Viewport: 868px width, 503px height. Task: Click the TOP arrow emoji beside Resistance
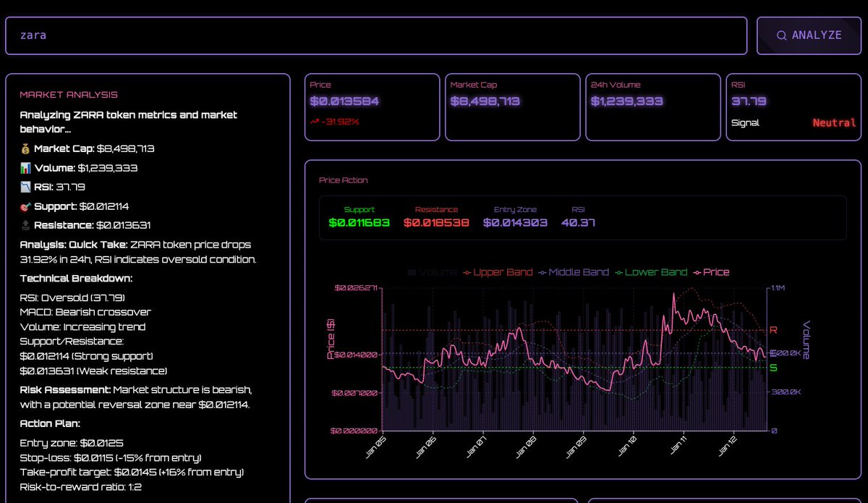(25, 225)
